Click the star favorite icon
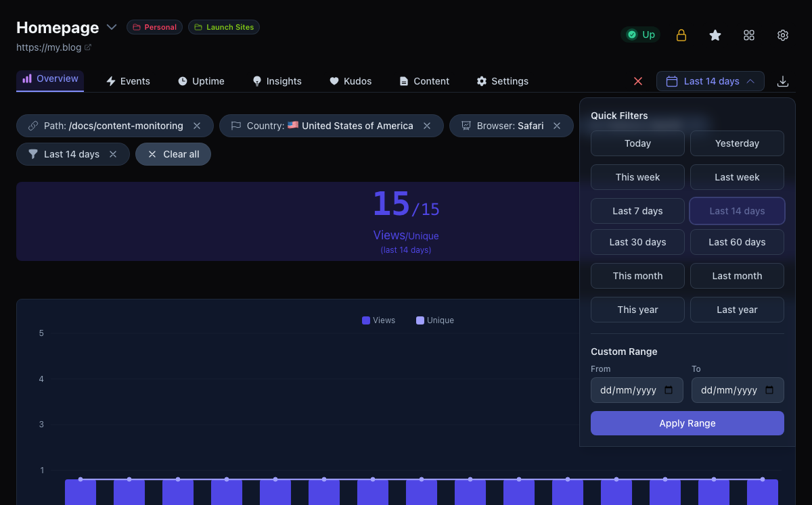Screen dimensions: 812x505 (715, 35)
